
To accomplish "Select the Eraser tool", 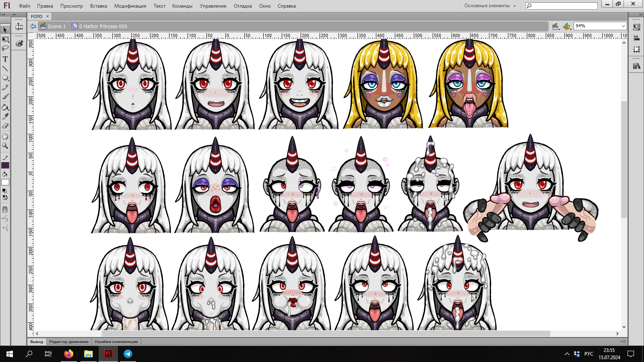I will tap(5, 126).
